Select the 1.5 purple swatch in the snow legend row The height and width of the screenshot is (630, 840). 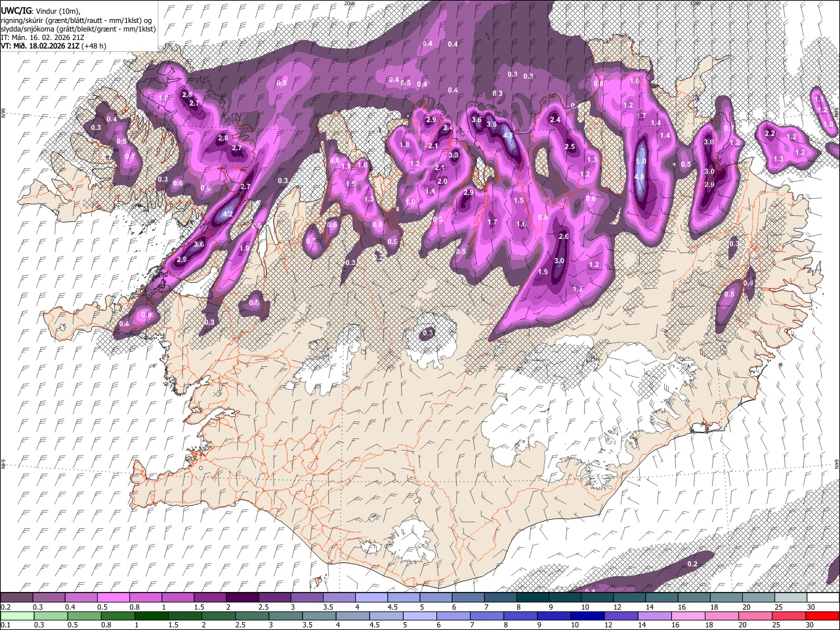210,597
